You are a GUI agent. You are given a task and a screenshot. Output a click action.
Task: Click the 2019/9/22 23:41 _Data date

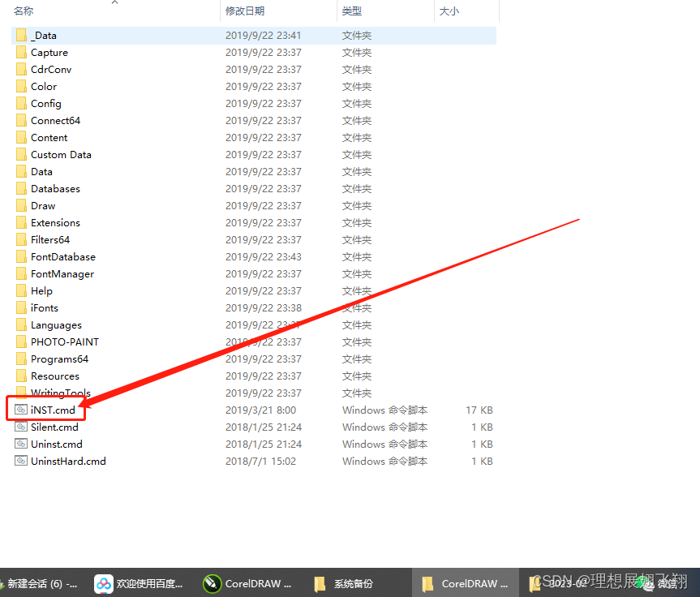click(264, 35)
